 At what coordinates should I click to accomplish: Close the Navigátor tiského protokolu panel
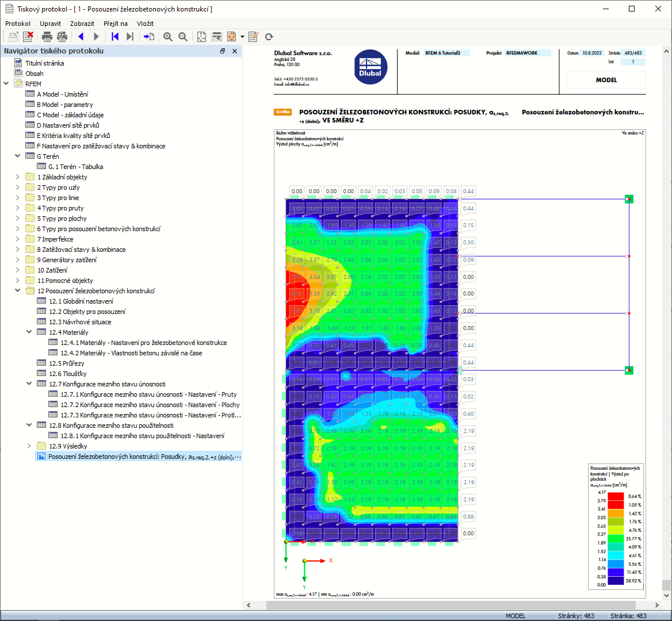coord(234,51)
